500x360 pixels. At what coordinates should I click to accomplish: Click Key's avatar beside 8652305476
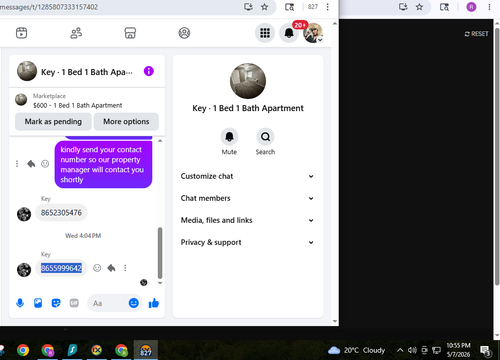(24, 214)
